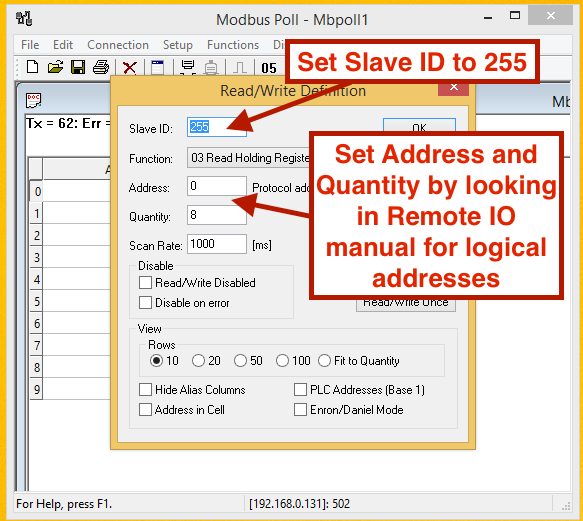The image size is (583, 521).
Task: Select row header 6 in the grid
Action: 36,323
